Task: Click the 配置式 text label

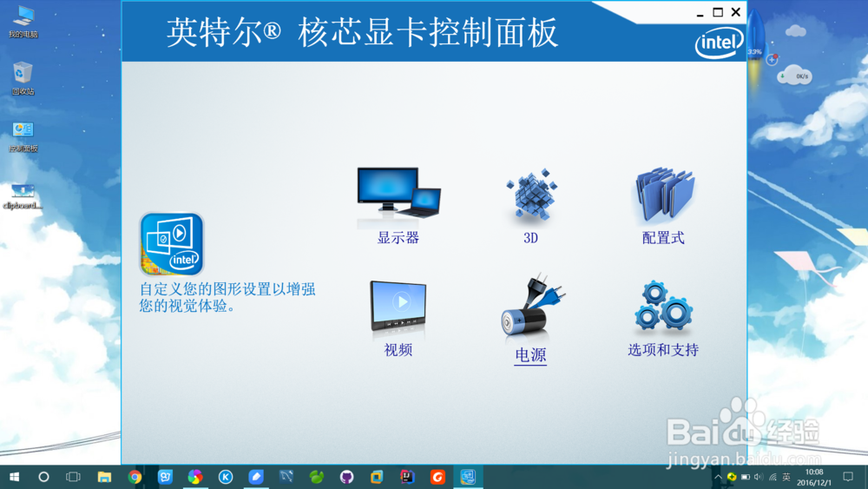Action: pos(663,238)
